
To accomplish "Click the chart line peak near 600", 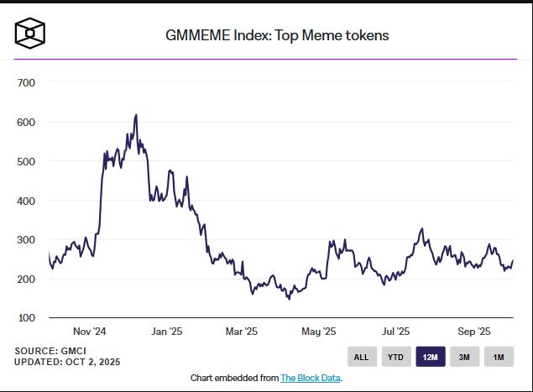I will click(x=136, y=116).
